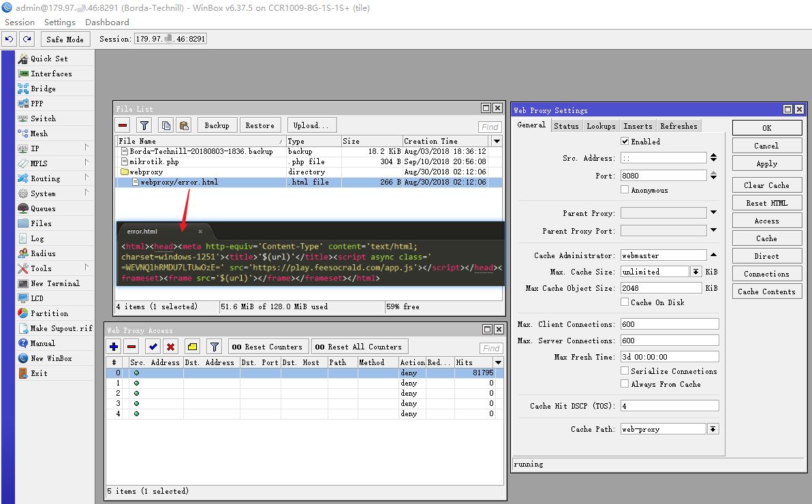The height and width of the screenshot is (504, 812).
Task: Click remove (minus) icon in Web Proxy Access
Action: 131,347
